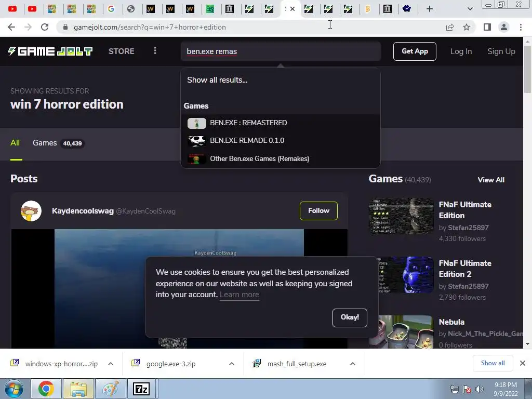
Task: Close the active Game Jolt tab
Action: click(292, 9)
